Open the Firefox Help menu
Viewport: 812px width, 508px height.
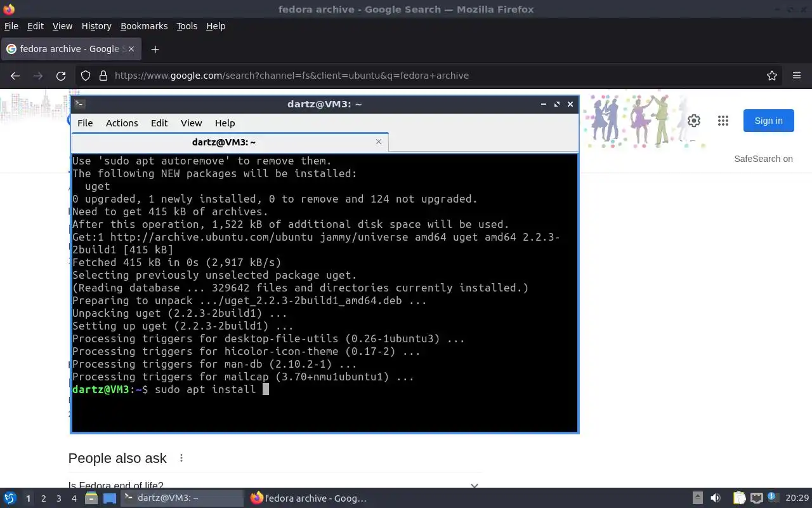point(216,26)
